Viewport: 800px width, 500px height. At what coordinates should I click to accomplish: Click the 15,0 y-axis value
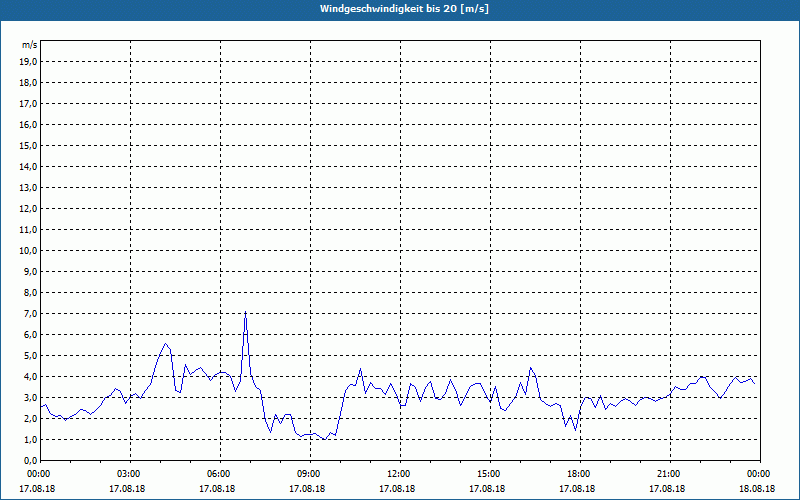point(29,145)
